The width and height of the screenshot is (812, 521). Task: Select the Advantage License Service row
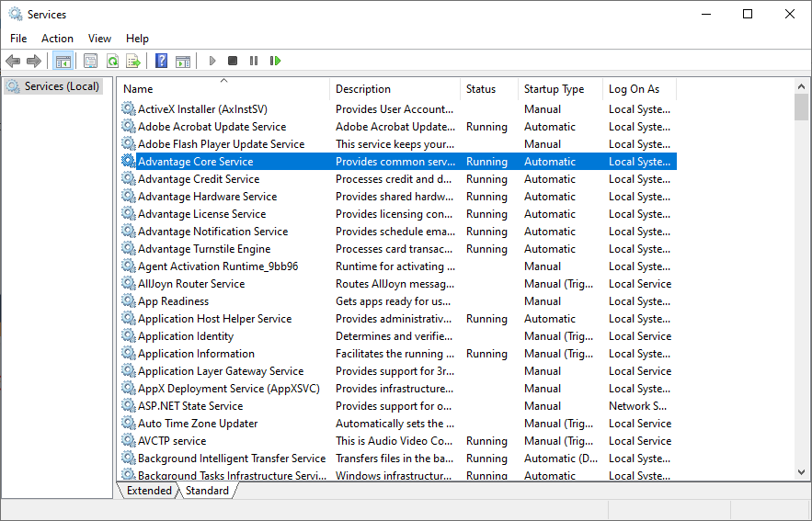point(201,214)
